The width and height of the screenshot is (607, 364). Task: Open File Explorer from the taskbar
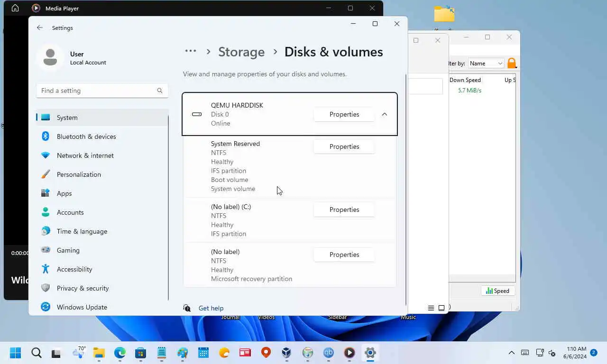99,353
